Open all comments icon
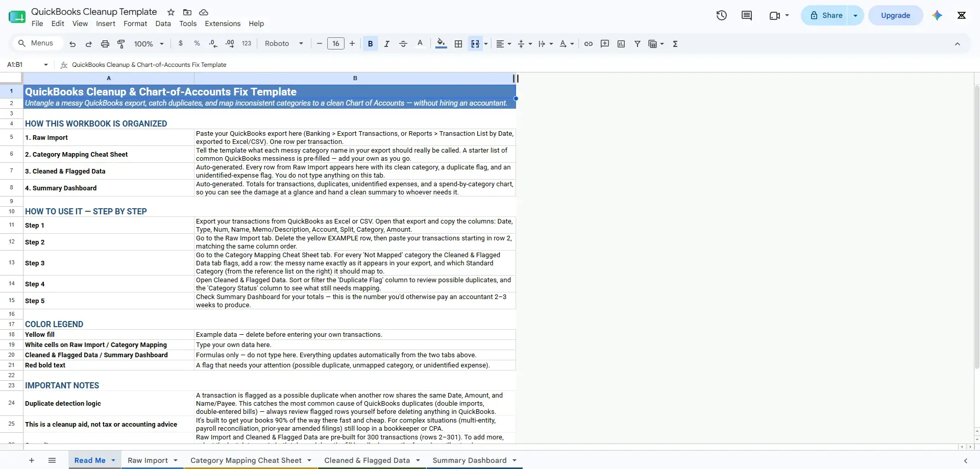This screenshot has width=980, height=469. click(747, 15)
